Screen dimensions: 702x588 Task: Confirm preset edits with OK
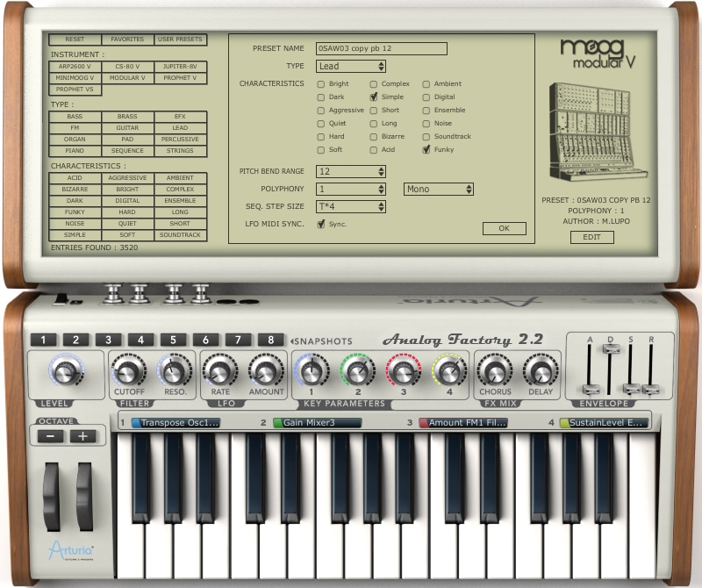(x=504, y=228)
